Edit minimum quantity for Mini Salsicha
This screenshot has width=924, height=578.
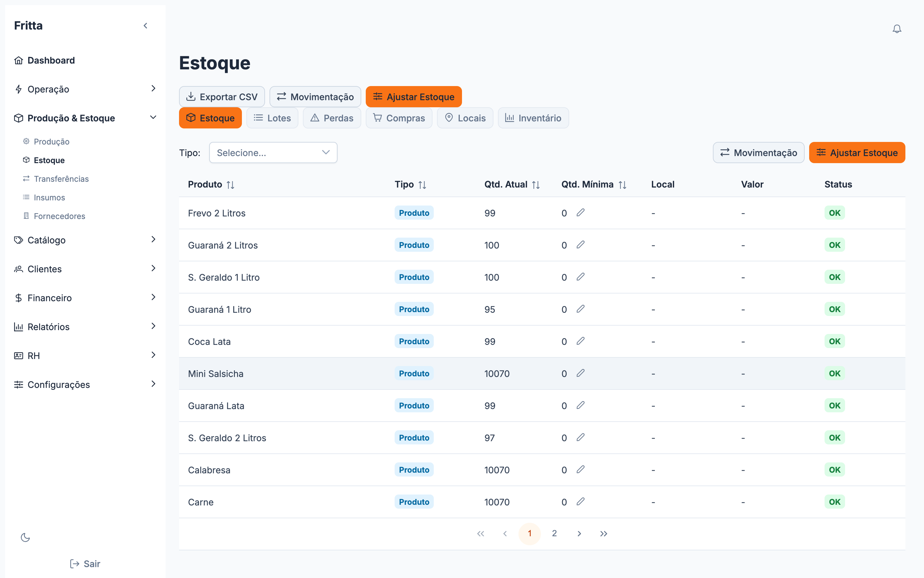[x=580, y=373]
